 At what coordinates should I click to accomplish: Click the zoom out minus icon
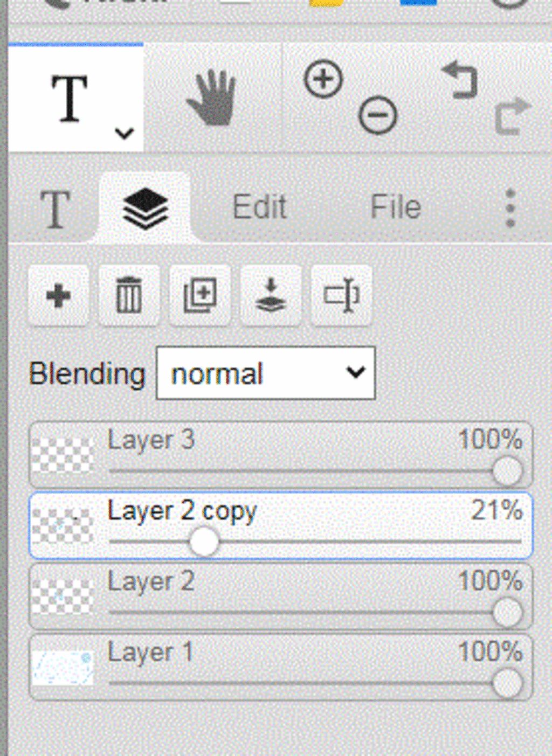click(x=378, y=115)
